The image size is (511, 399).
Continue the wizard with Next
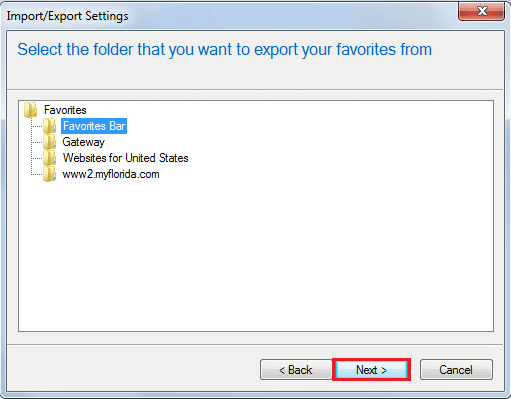(371, 370)
